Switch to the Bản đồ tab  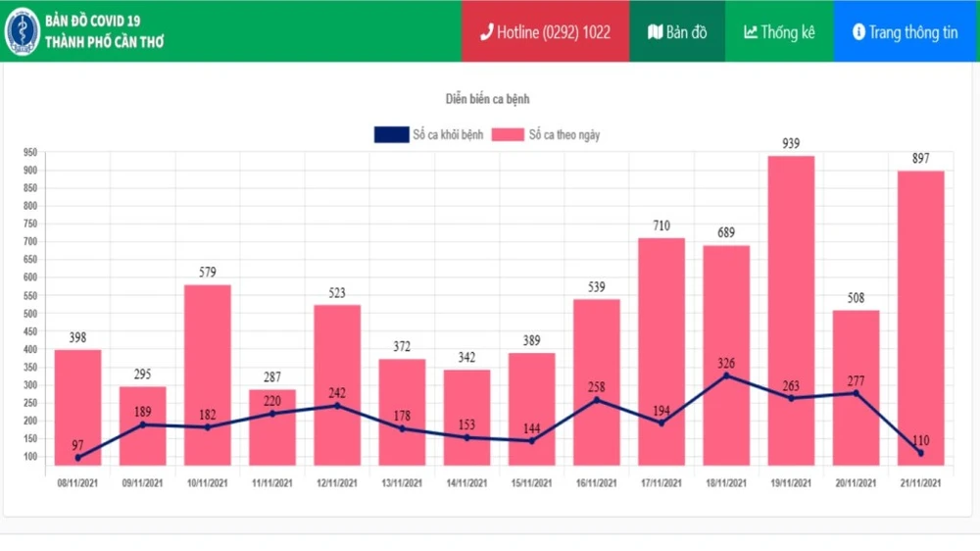click(x=677, y=32)
